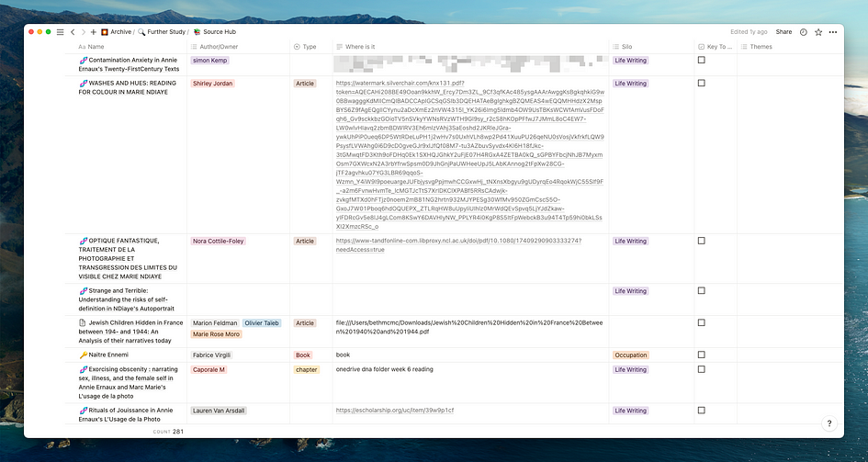
Task: Click the Share button
Action: 783,31
